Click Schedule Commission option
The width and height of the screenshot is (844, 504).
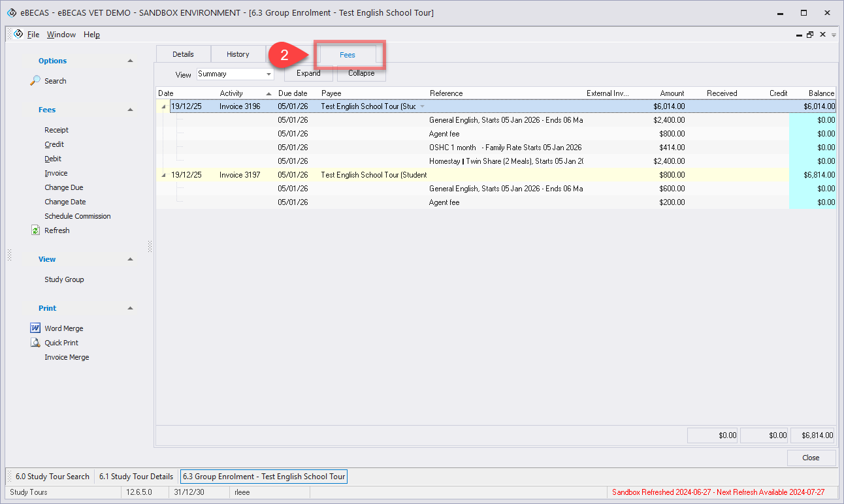pyautogui.click(x=77, y=216)
